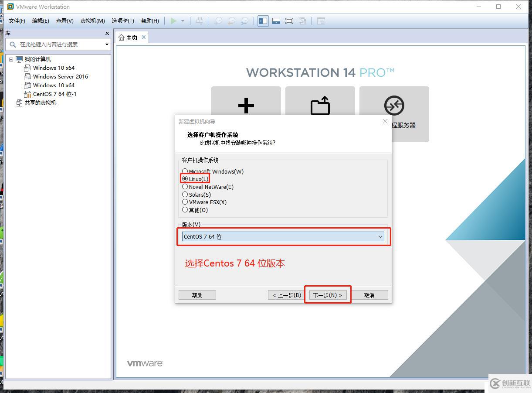Select the Microsoft Windows(W) radio button
Screen dimensions: 532x393
click(x=185, y=171)
